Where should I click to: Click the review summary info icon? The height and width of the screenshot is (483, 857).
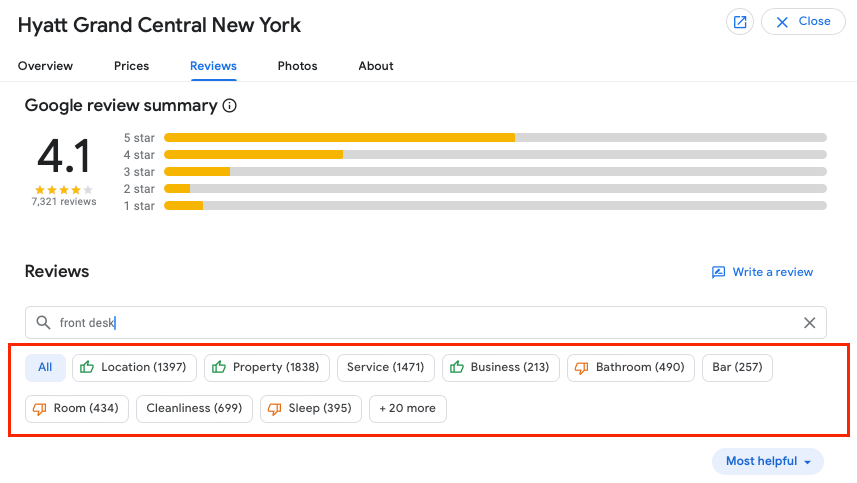click(230, 105)
